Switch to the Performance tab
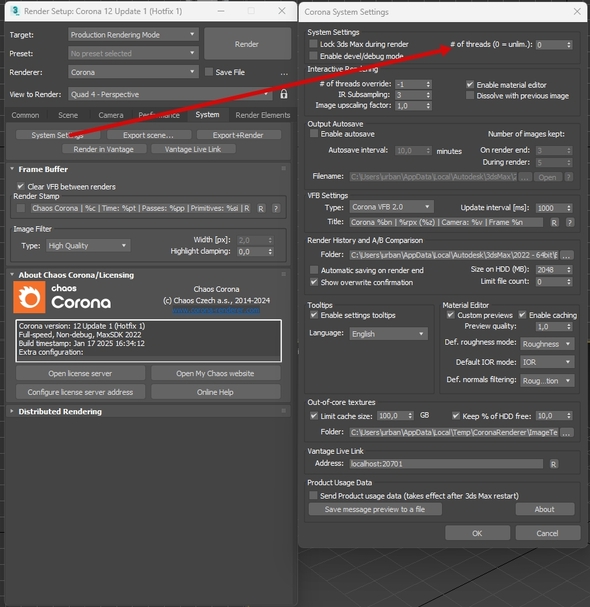The height and width of the screenshot is (607, 590). tap(159, 115)
